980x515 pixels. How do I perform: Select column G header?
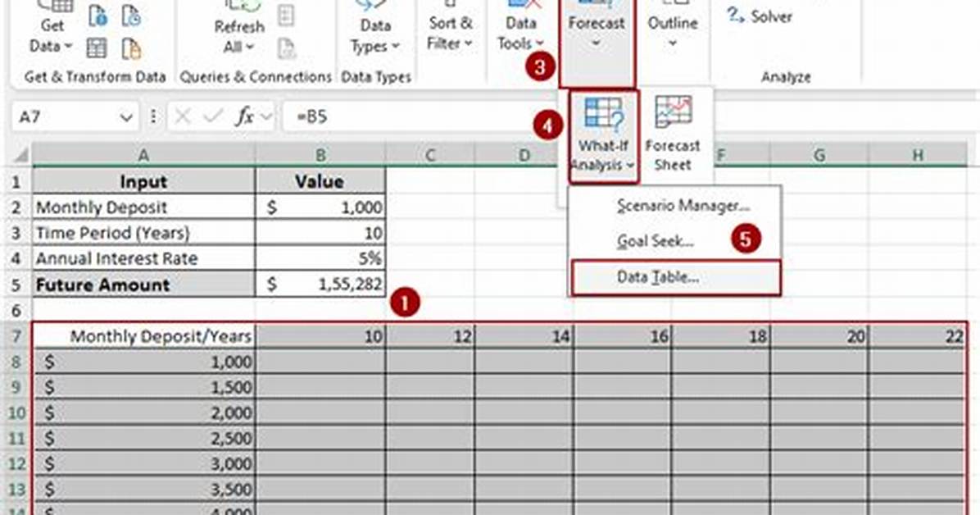coord(819,154)
